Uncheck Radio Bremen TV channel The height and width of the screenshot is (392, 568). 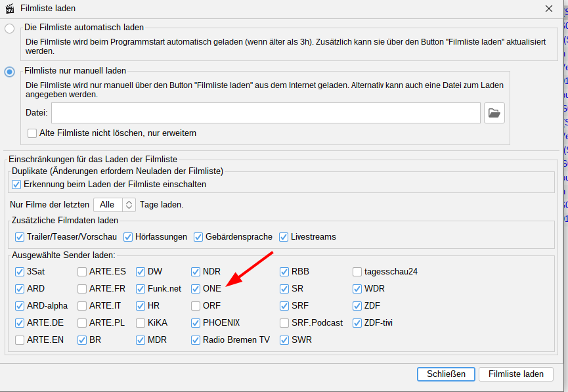pos(196,340)
